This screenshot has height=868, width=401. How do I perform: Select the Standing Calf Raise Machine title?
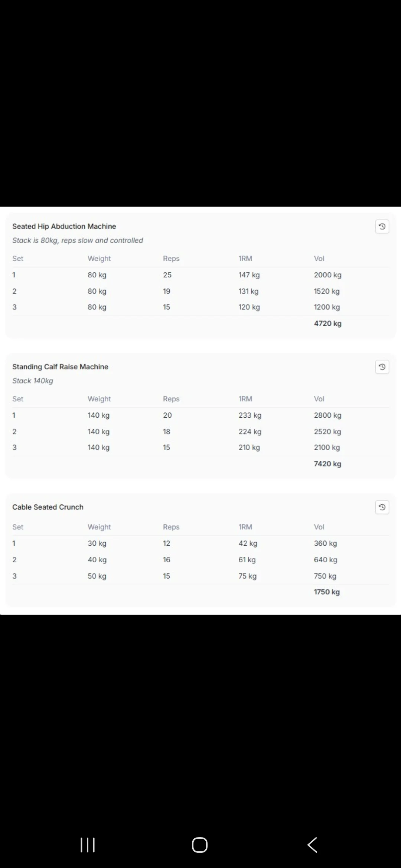60,366
